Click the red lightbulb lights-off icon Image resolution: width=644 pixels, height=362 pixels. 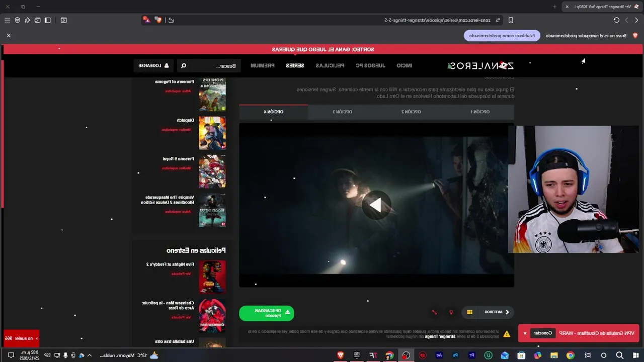click(x=451, y=312)
